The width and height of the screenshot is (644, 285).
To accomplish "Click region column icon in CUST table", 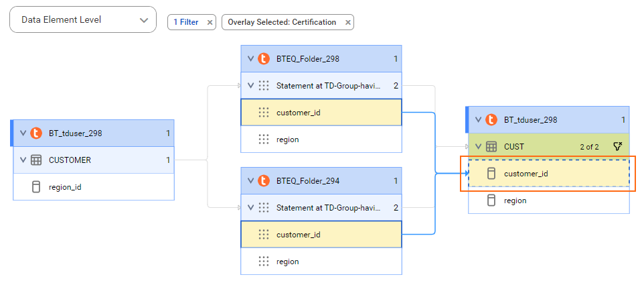I will point(491,201).
